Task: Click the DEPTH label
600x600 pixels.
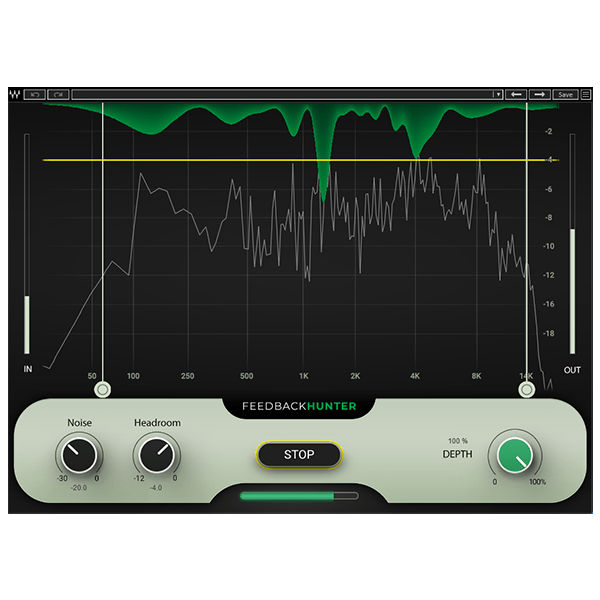Action: [458, 454]
